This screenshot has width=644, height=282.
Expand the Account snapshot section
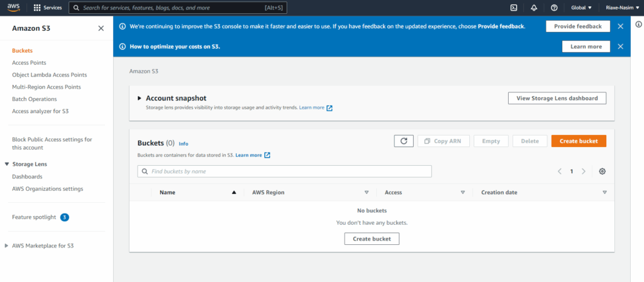click(x=140, y=99)
